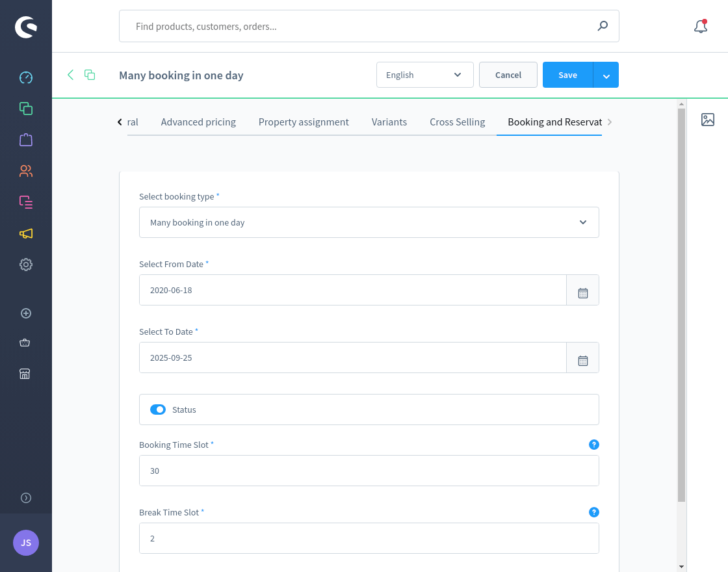Show help for Booking Time Slot

[594, 445]
